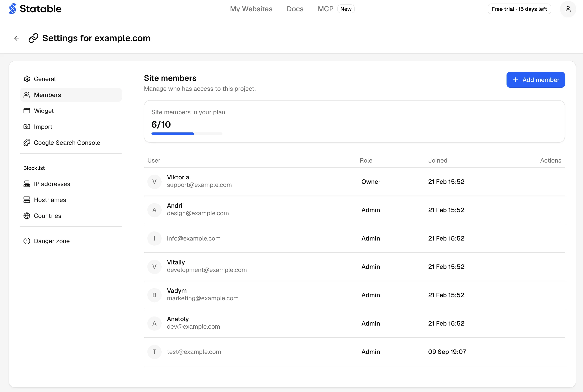Click the T avatar for test@example.com
Viewport: 583px width, 392px height.
tap(154, 352)
